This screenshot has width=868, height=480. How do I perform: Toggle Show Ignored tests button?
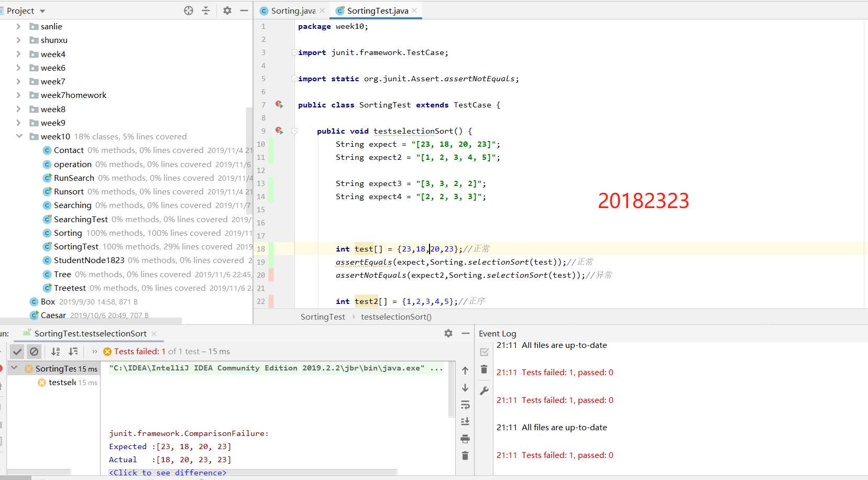pos(34,352)
